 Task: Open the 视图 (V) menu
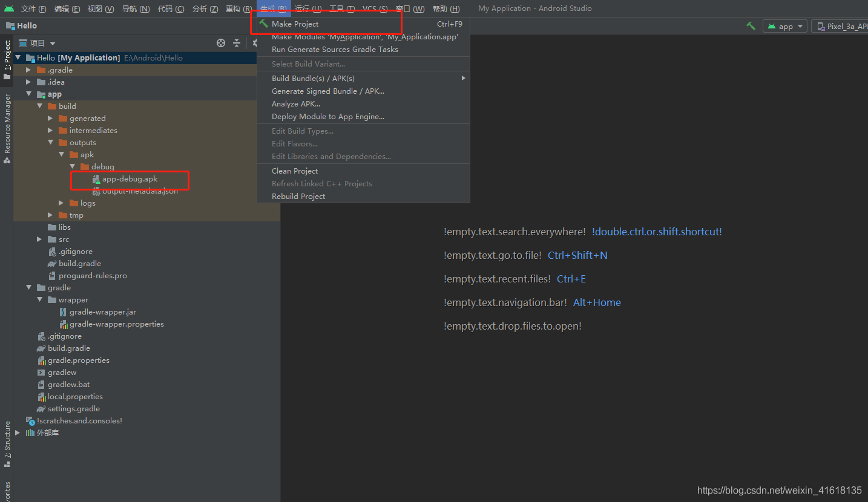pos(100,8)
